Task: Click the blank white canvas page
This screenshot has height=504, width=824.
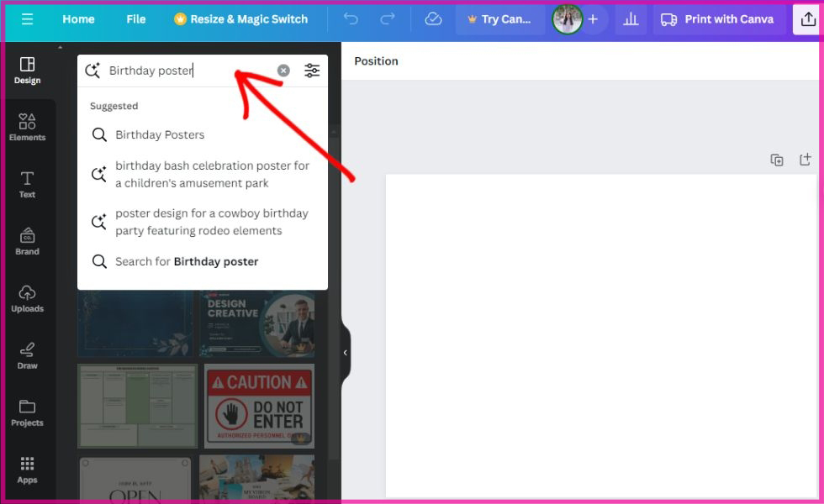Action: tap(601, 336)
